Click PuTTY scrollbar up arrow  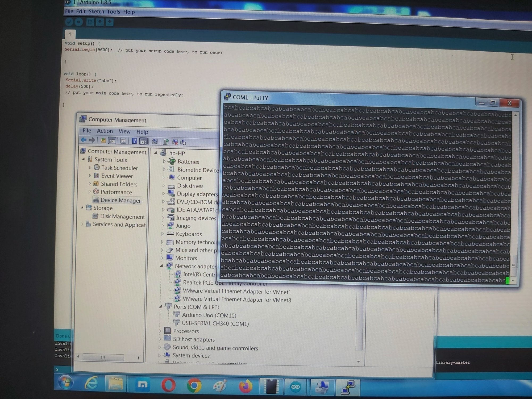516,115
